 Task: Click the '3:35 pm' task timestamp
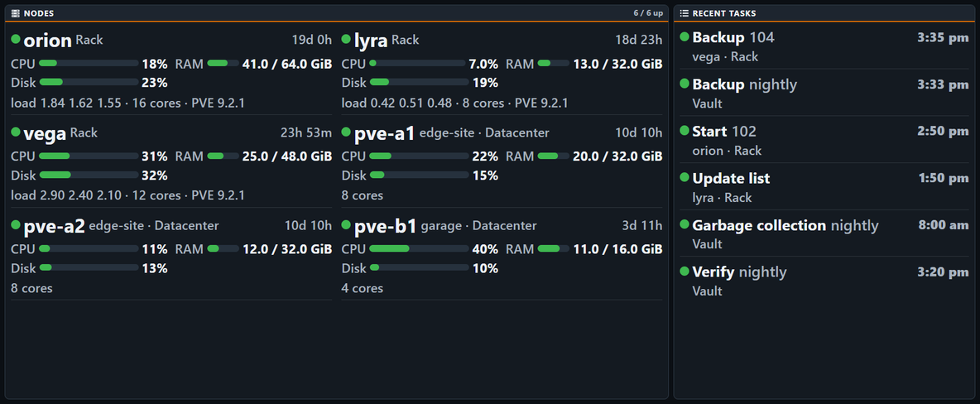click(x=943, y=37)
